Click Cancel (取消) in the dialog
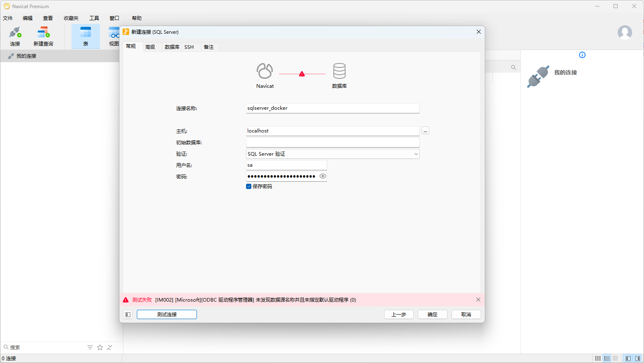The height and width of the screenshot is (363, 644). coord(466,315)
